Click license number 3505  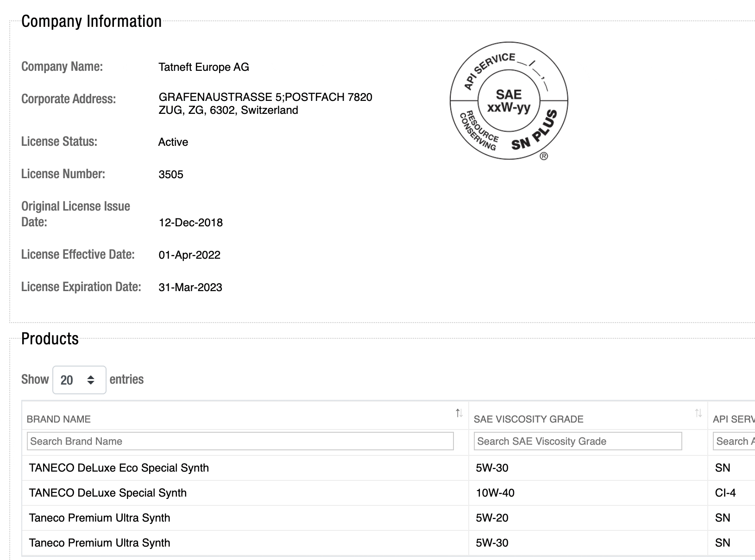171,174
